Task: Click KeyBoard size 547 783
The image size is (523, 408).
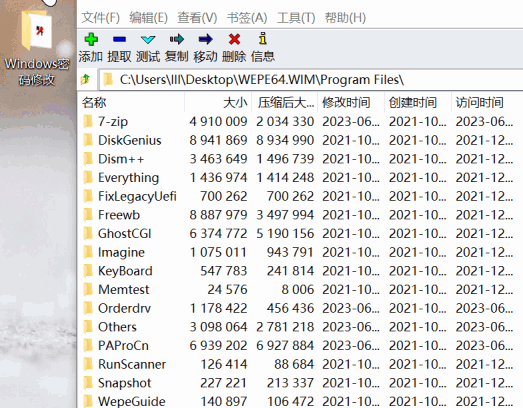Action: tap(223, 271)
